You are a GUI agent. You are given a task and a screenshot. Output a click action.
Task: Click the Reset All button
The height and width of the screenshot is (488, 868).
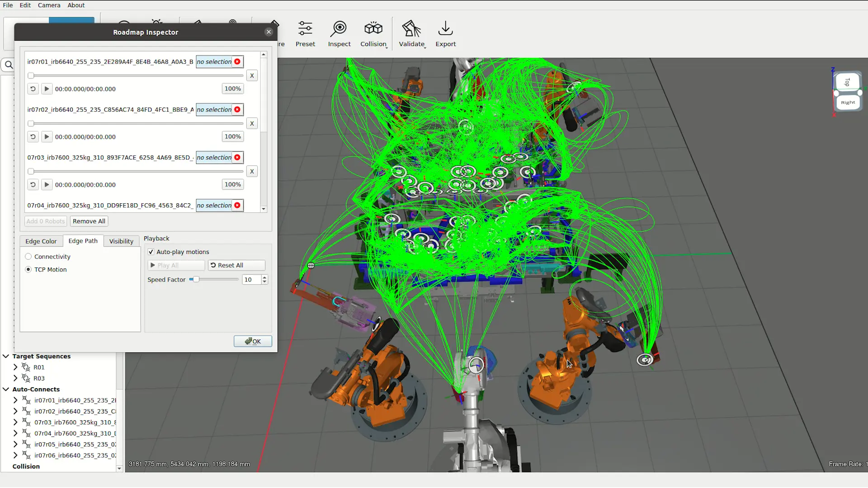(236, 266)
